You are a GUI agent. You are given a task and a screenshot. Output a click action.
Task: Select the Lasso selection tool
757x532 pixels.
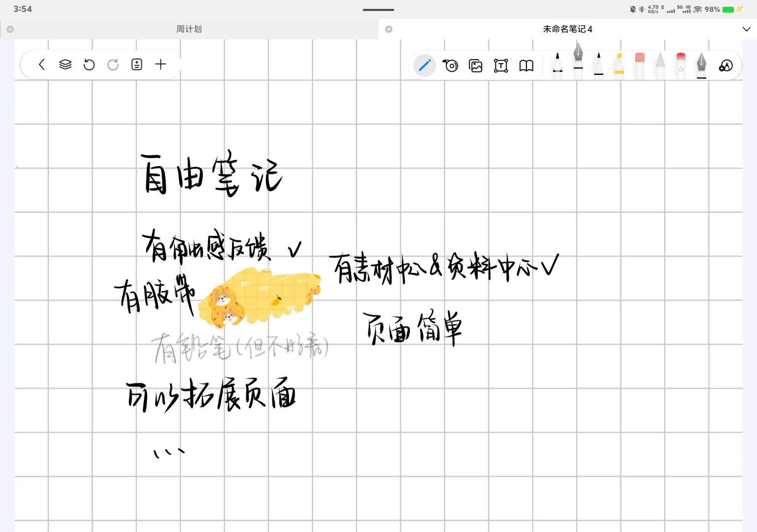[451, 66]
